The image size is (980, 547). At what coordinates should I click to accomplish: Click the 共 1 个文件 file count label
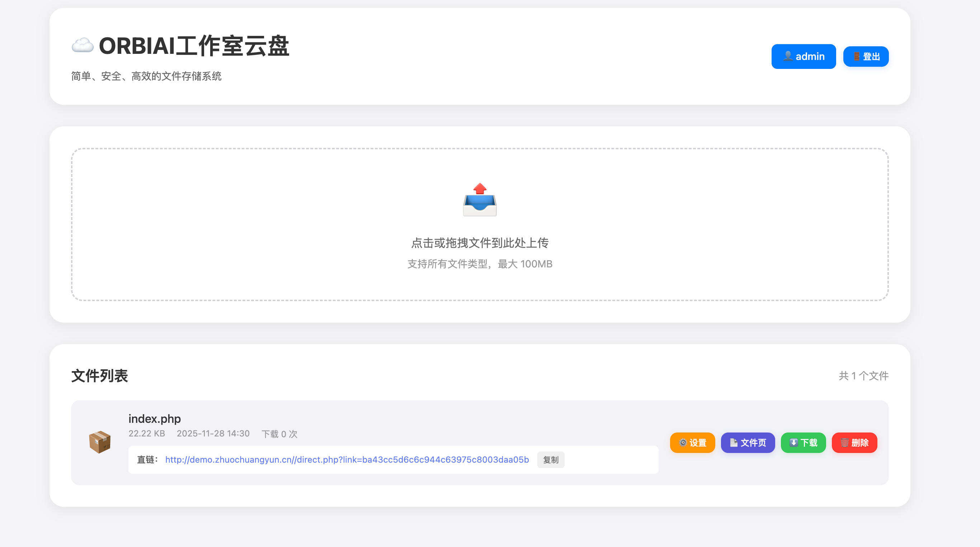pos(863,376)
